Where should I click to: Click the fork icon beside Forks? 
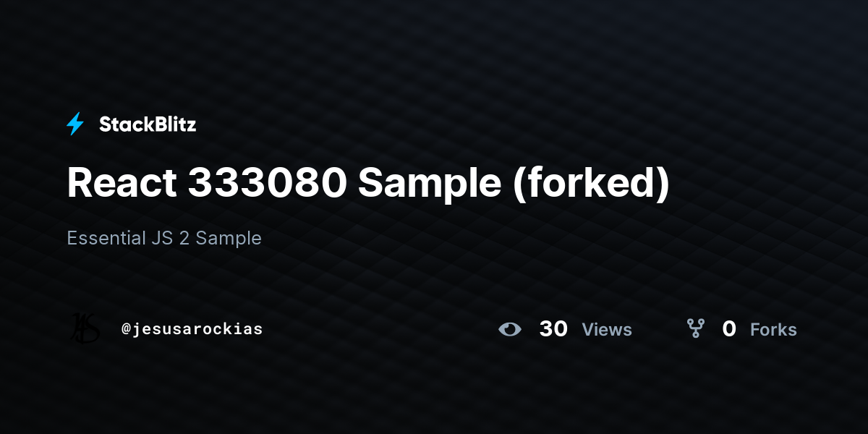point(696,329)
